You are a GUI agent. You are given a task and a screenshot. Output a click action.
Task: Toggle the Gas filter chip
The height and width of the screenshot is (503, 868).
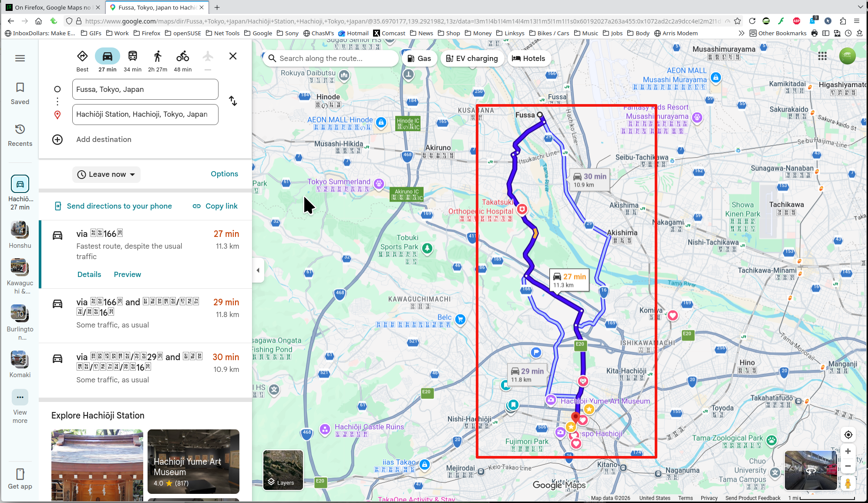(419, 58)
